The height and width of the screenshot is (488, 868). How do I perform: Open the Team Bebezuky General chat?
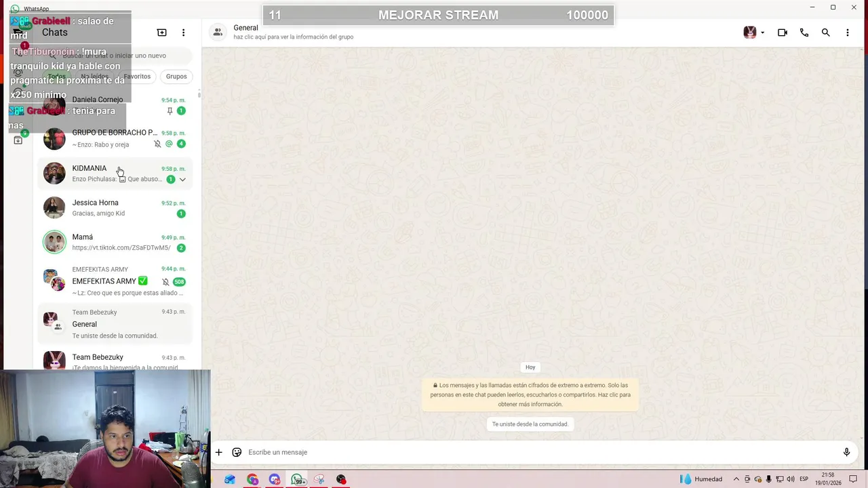(115, 324)
